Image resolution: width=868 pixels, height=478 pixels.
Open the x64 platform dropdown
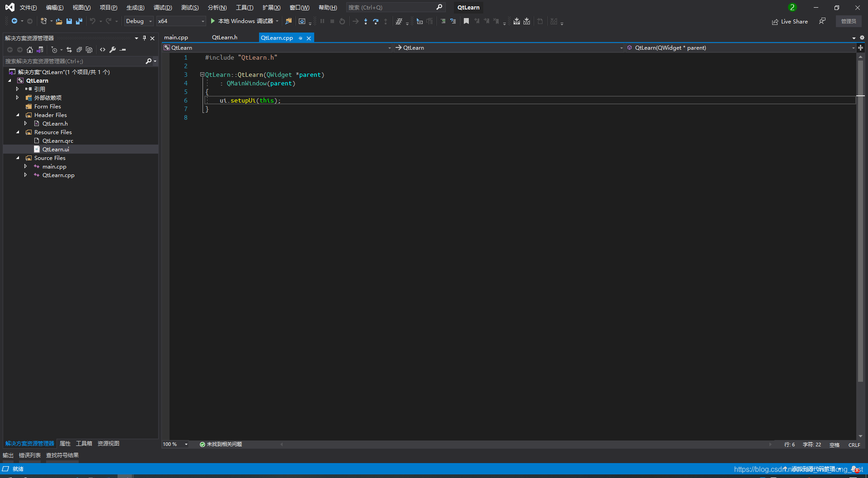[181, 21]
